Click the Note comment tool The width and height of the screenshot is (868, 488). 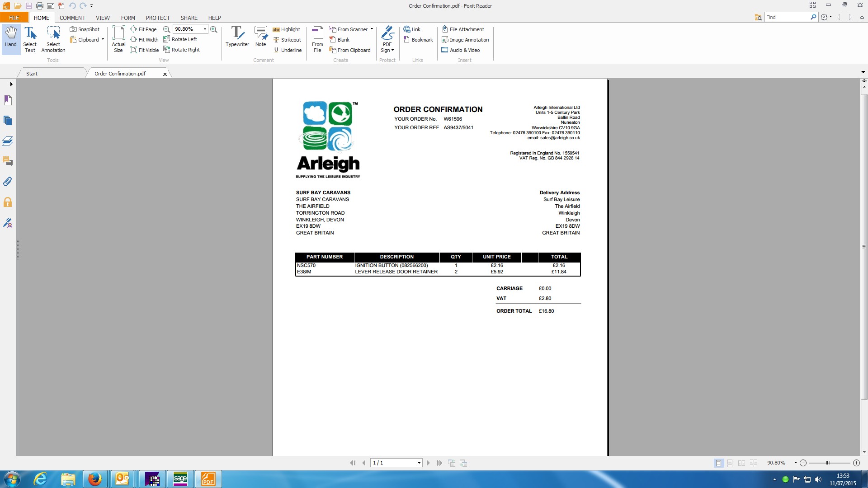tap(260, 36)
